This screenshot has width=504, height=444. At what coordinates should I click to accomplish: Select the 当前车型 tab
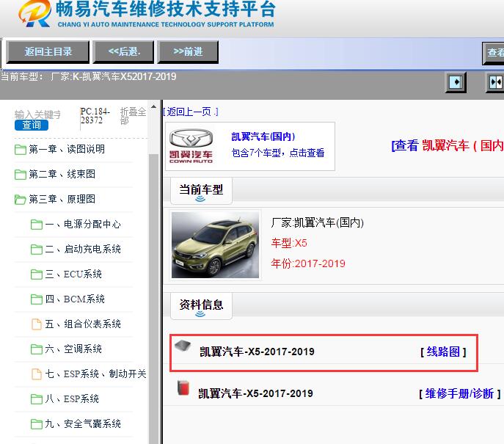coord(201,191)
